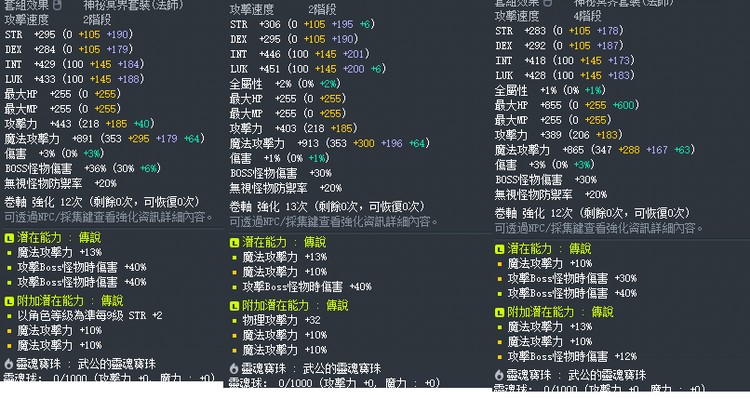
Task: Click the 魔法攻擊力 +913 line
Action: click(330, 144)
